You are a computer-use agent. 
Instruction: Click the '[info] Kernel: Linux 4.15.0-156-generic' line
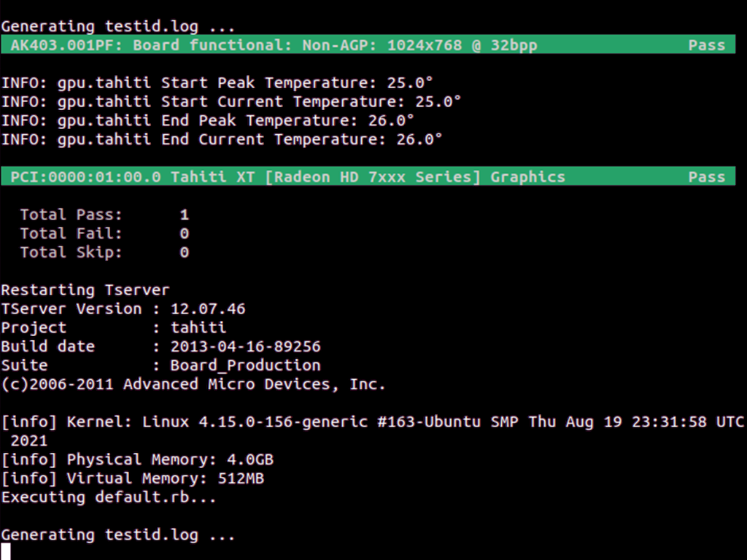coord(373,422)
